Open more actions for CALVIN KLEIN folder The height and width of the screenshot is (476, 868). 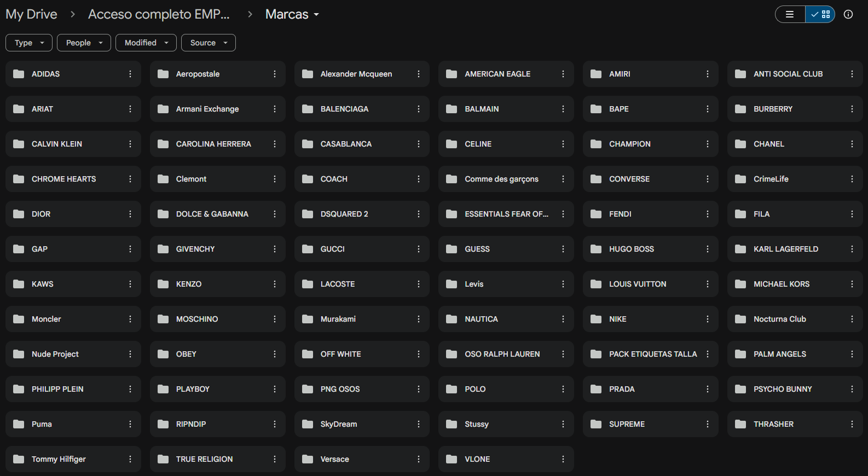pyautogui.click(x=130, y=144)
